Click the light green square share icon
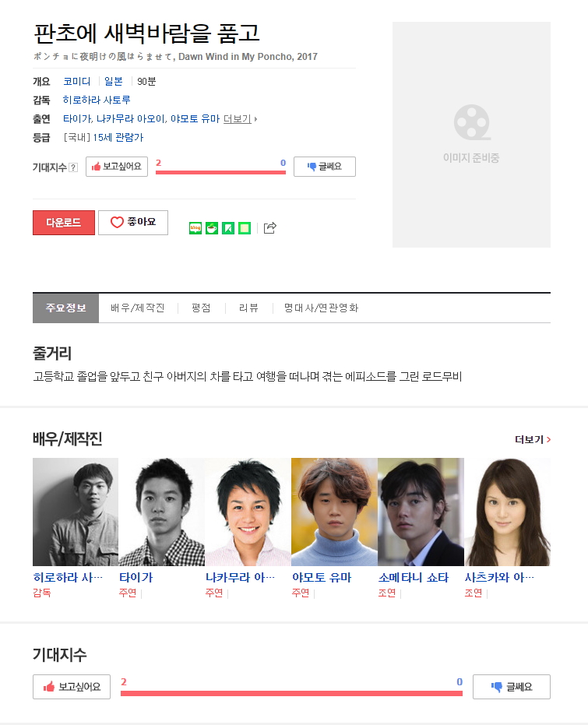Screen dimensions: 588x725 [x=245, y=228]
